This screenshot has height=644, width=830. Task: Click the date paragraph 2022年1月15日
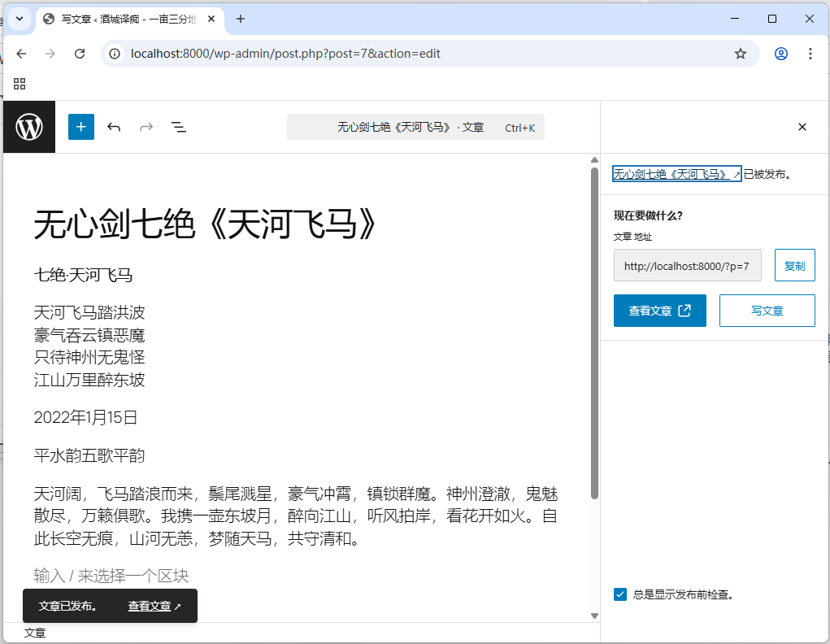85,417
